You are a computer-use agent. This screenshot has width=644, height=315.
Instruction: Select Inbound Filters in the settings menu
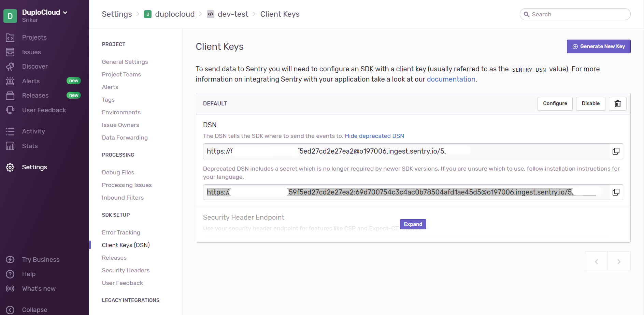pyautogui.click(x=123, y=198)
